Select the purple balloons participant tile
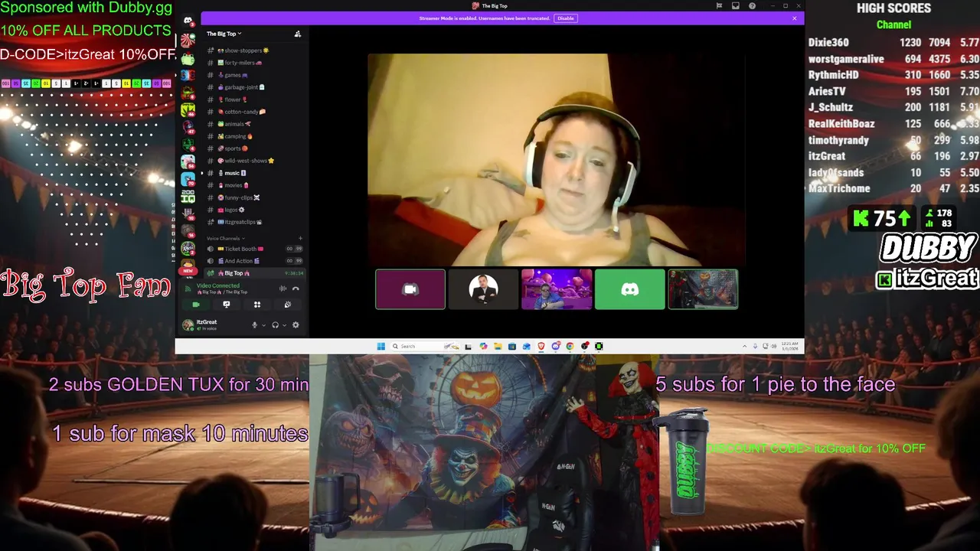980x551 pixels. [x=557, y=289]
